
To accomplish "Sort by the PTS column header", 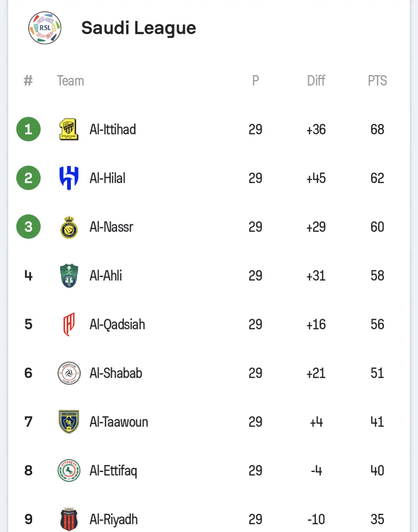I will tap(377, 81).
